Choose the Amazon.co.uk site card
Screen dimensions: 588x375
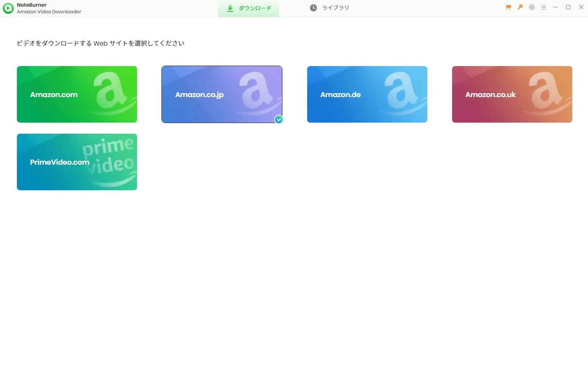(x=512, y=94)
